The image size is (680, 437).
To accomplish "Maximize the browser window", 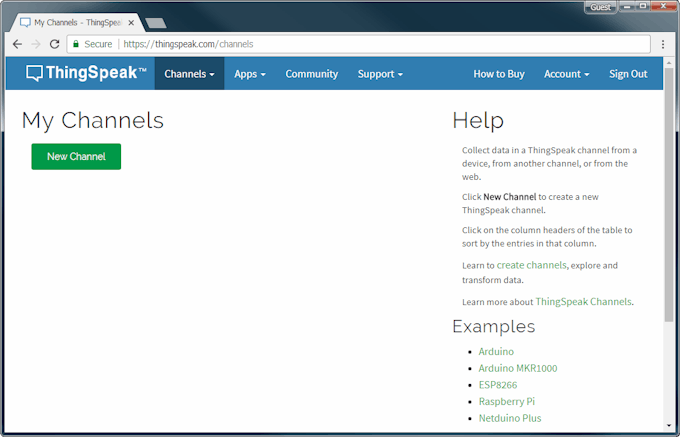I will tap(643, 7).
